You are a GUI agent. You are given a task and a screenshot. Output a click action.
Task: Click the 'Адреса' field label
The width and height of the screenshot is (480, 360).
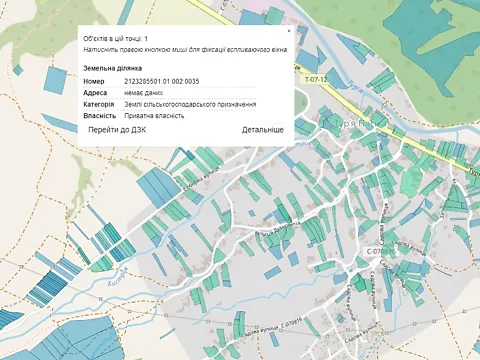(95, 93)
